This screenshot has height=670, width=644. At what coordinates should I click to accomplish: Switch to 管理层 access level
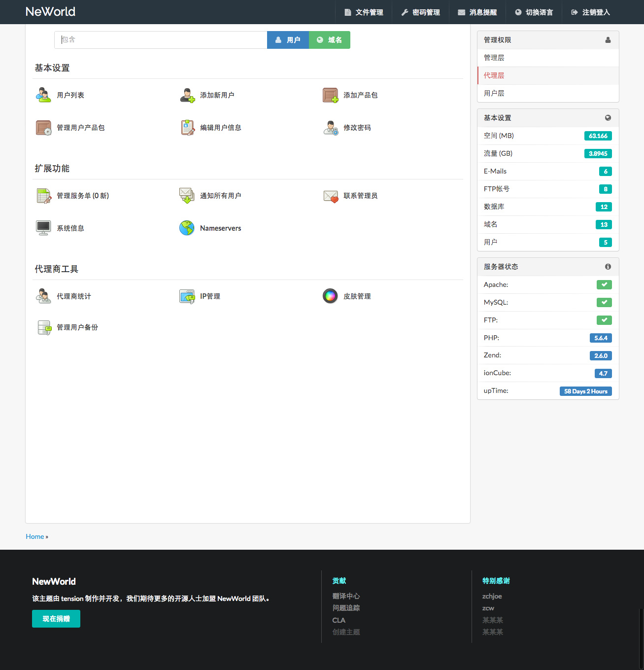pos(548,58)
